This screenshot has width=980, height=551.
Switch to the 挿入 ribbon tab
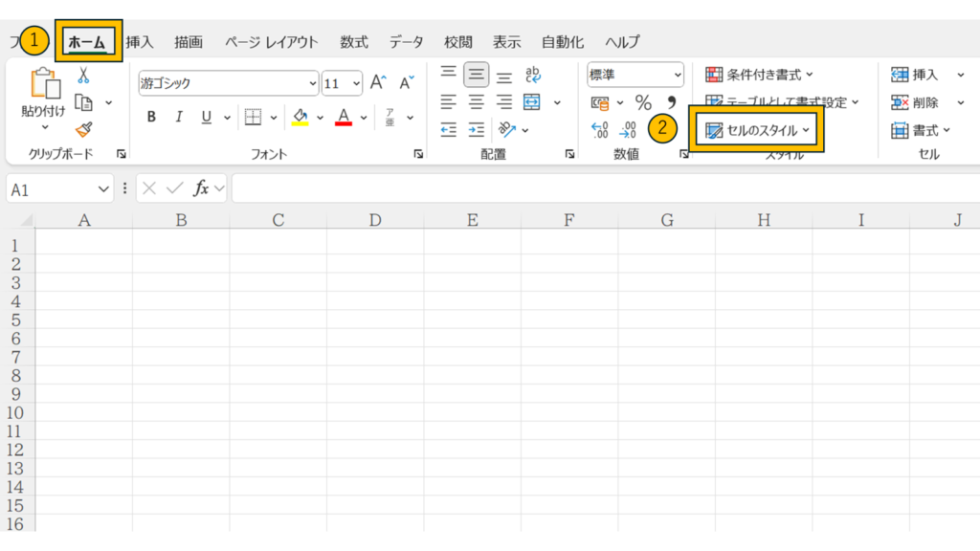[x=140, y=42]
